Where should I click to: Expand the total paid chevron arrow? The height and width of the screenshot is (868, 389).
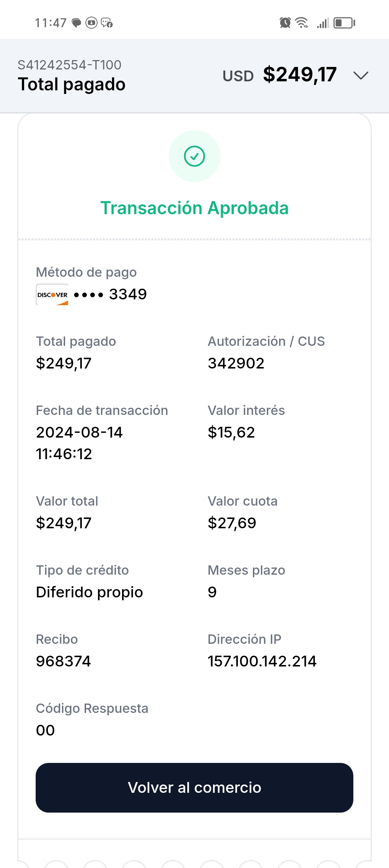tap(361, 76)
